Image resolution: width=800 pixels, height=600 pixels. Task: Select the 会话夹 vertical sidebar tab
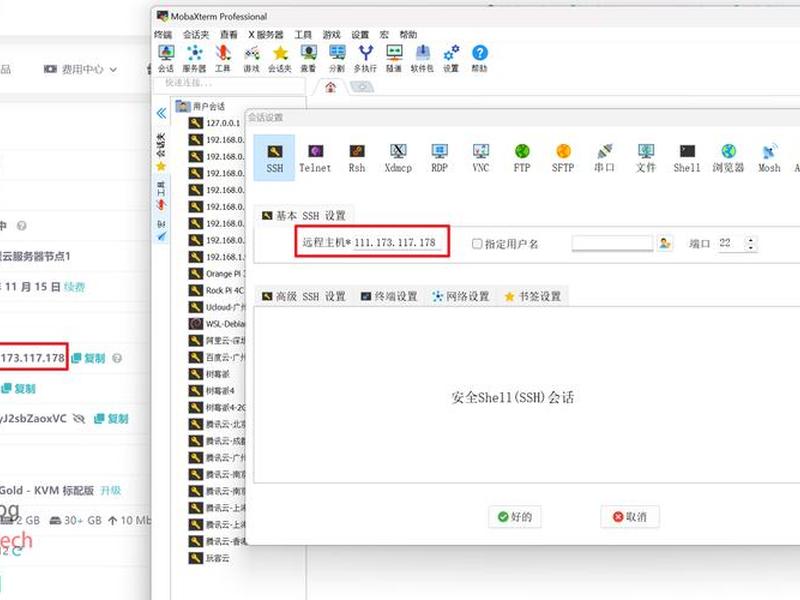coord(161,152)
